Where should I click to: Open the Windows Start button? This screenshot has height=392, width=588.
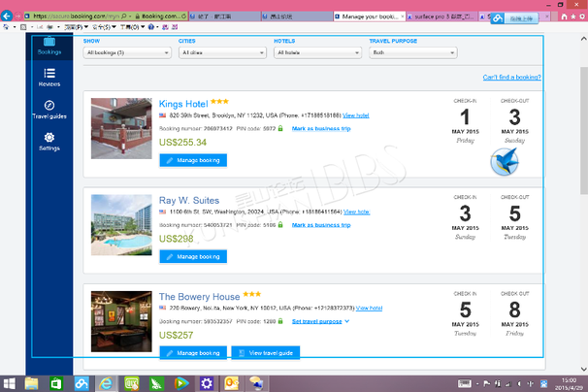(9, 383)
